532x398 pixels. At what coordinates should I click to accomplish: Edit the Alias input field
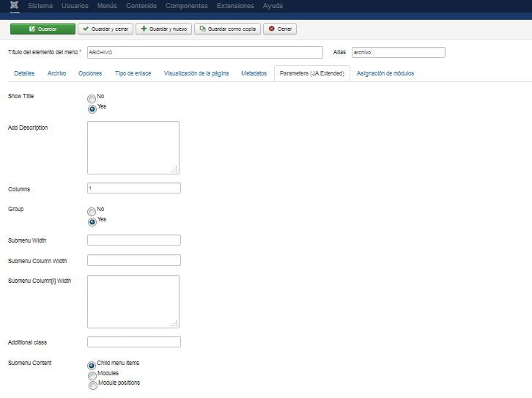[399, 52]
